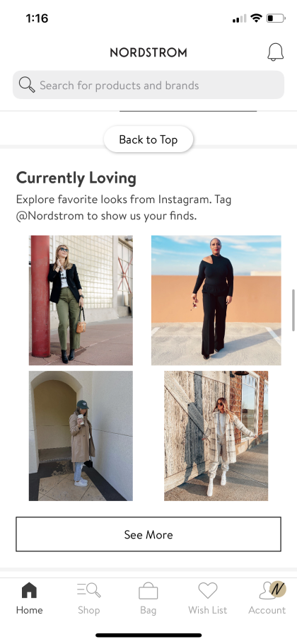297x644 pixels.
Task: Open the shopping Bag icon
Action: (148, 592)
